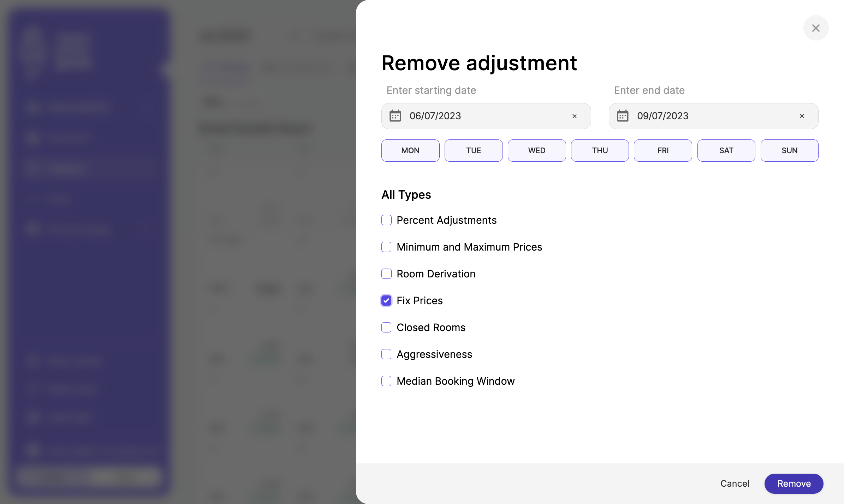Check Minimum and Maximum Prices

386,247
